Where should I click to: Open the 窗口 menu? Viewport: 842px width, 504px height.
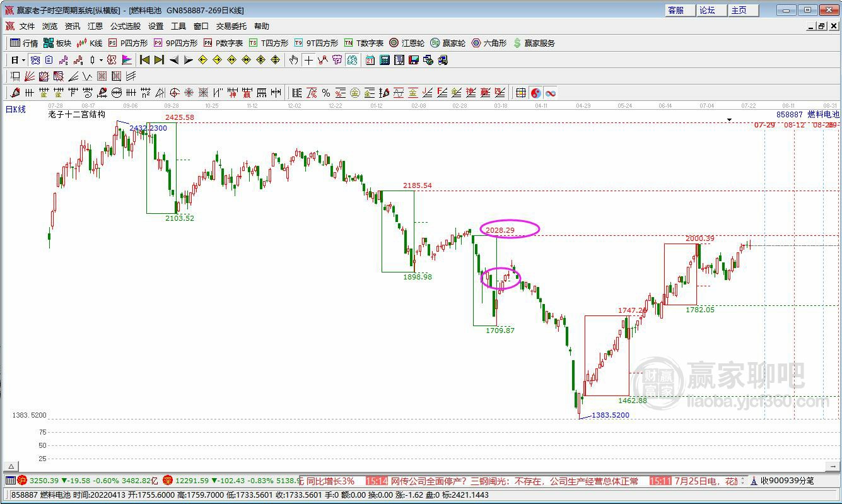point(201,26)
